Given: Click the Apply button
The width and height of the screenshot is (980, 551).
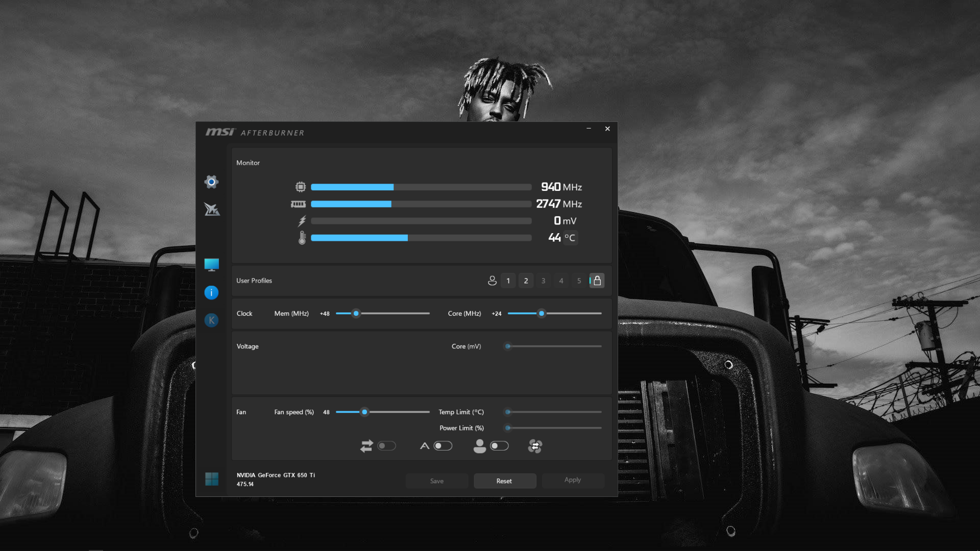Looking at the screenshot, I should [573, 480].
